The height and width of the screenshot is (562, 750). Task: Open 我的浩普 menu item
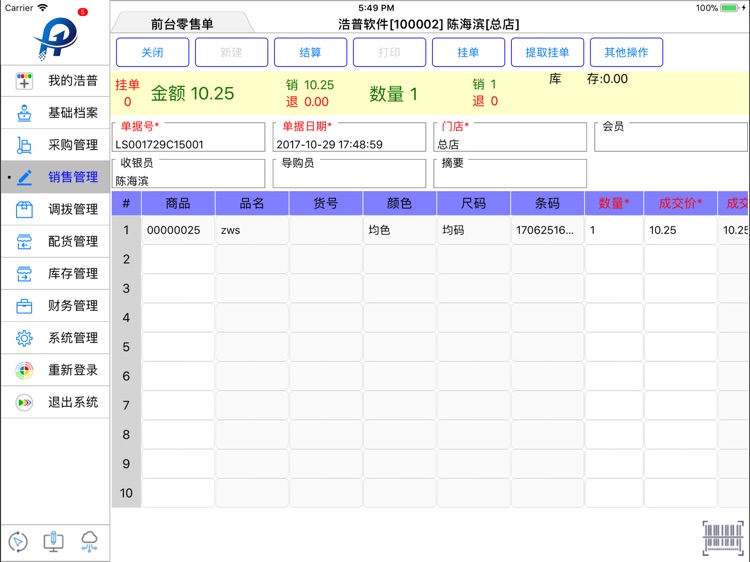(55, 81)
